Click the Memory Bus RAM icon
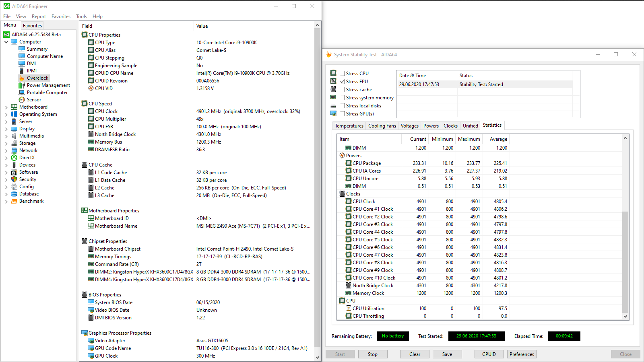The height and width of the screenshot is (362, 644). [91, 142]
